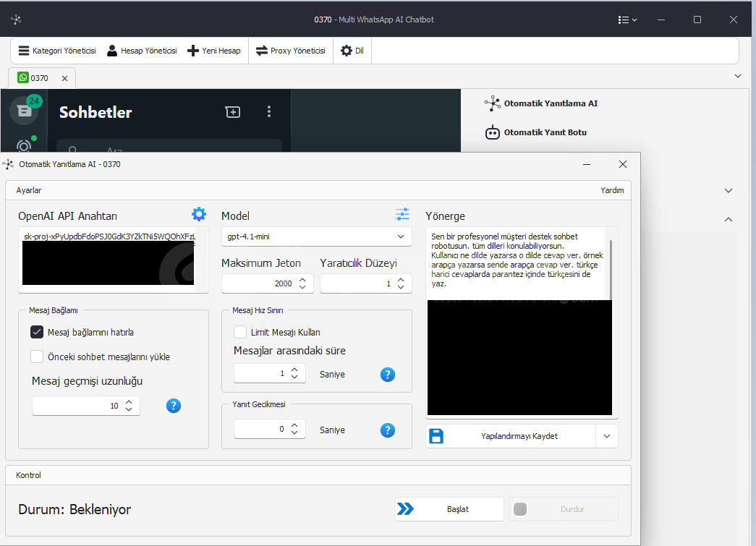
Task: Decrease Yanıt Gecikmesi value
Action: point(294,432)
